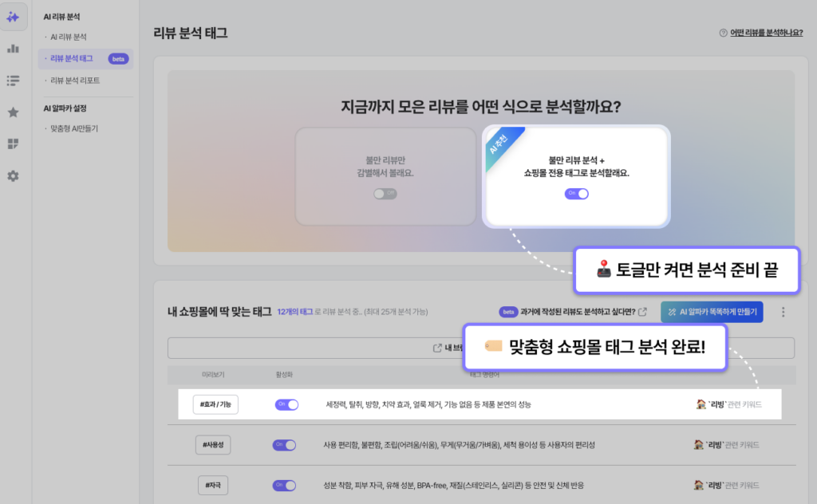Open the three-dot overflow menu near the blue button
817x504 pixels.
[x=783, y=312]
